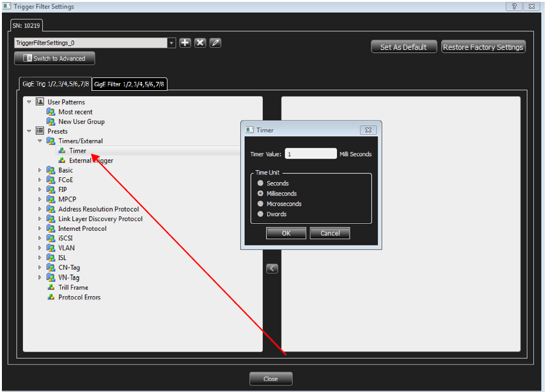Select the SN: 10219 tab
The height and width of the screenshot is (392, 546).
click(26, 26)
